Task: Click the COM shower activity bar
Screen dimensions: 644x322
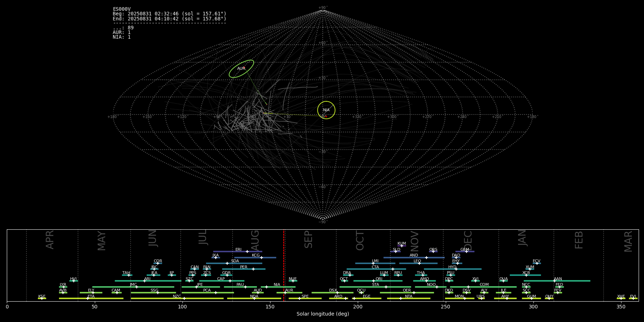Action: [483, 287]
